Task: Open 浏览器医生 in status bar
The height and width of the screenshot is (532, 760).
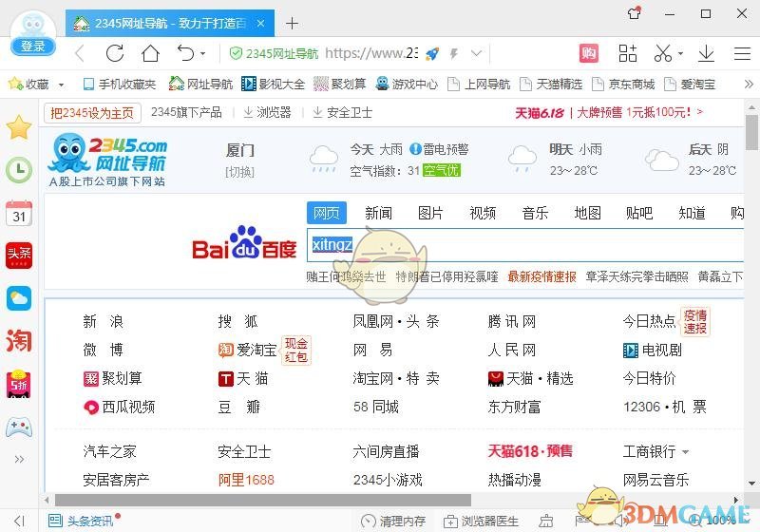Action: coord(482,522)
